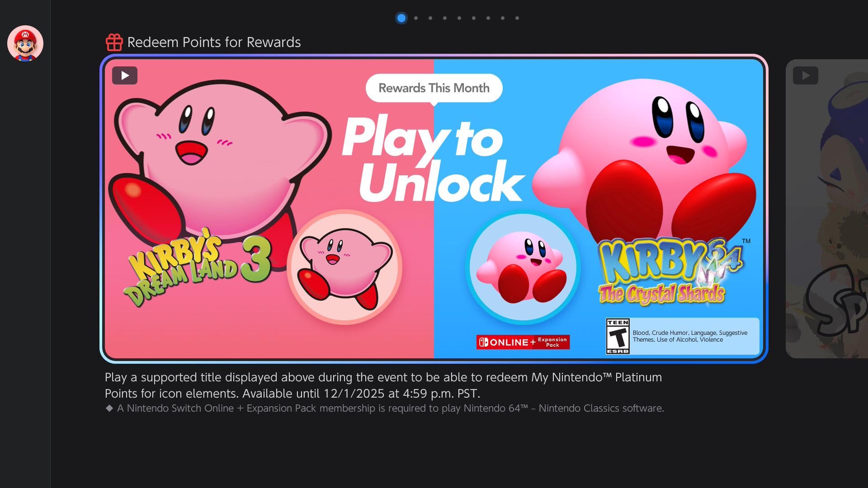868x488 pixels.
Task: Select the Kirby 64 circular icon reward
Action: 523,267
